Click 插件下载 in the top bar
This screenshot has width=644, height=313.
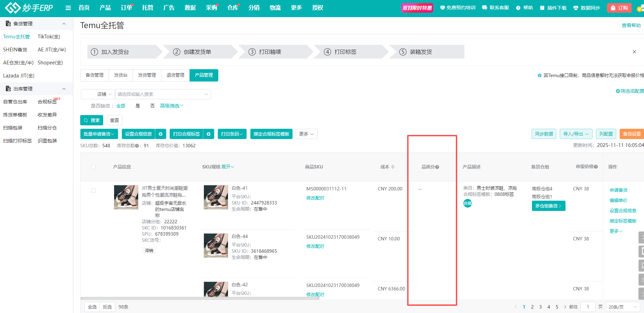[x=553, y=8]
